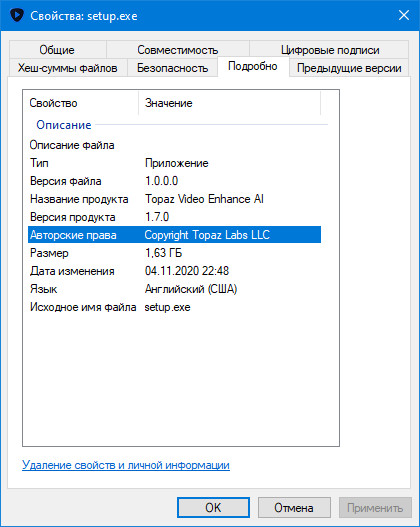Click the Topaz shield icon in title bar
The image size is (420, 527).
coord(17,15)
